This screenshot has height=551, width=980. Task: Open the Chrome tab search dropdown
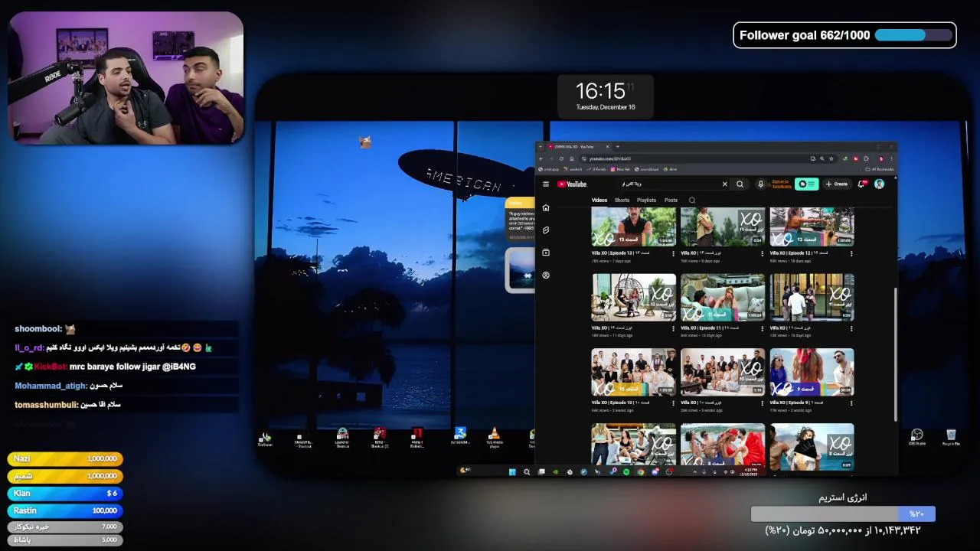(541, 147)
